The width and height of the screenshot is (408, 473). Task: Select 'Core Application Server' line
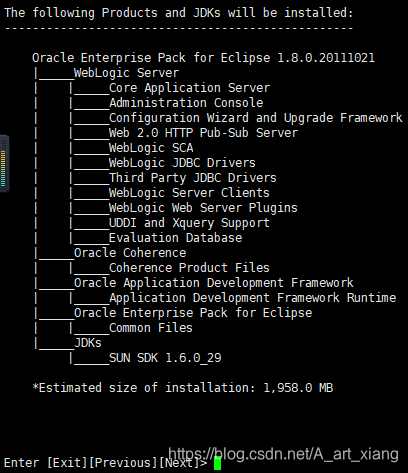coord(189,88)
